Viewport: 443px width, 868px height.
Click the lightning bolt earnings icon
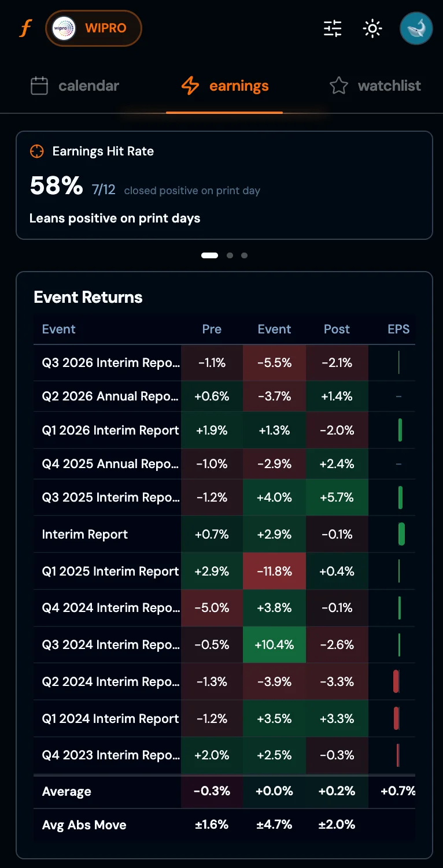191,85
